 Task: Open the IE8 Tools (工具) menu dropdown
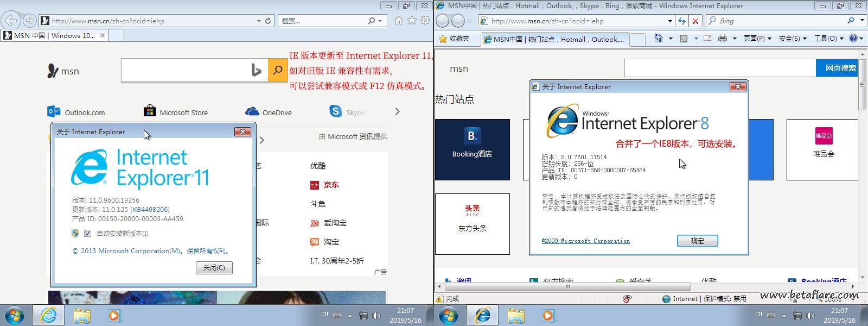click(x=828, y=39)
